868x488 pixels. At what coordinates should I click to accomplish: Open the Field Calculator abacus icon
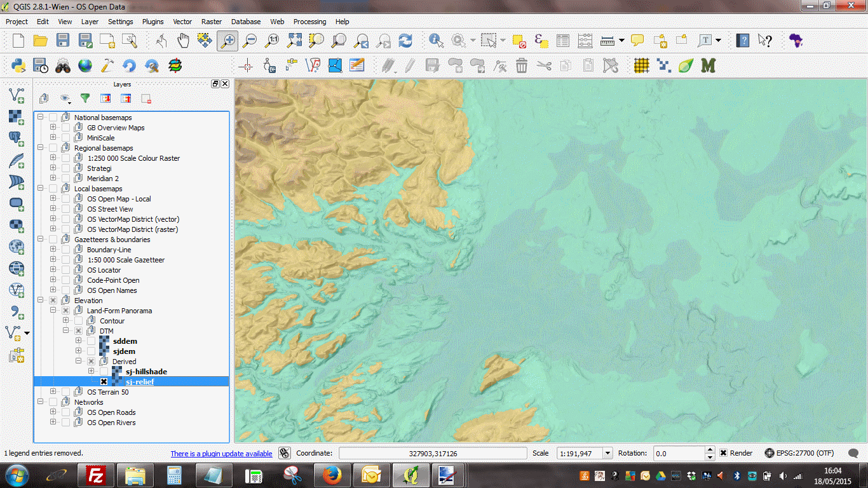(585, 41)
